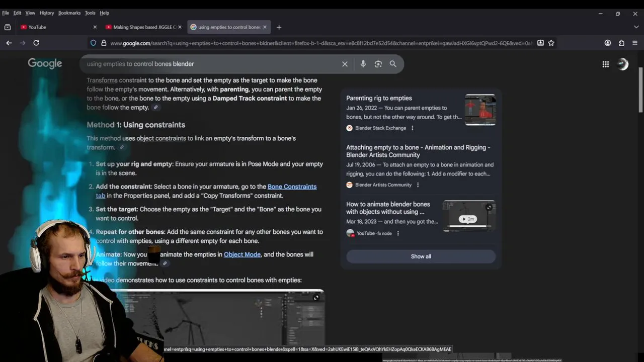Reload the page with the refresh icon
The height and width of the screenshot is (362, 644).
[36, 43]
